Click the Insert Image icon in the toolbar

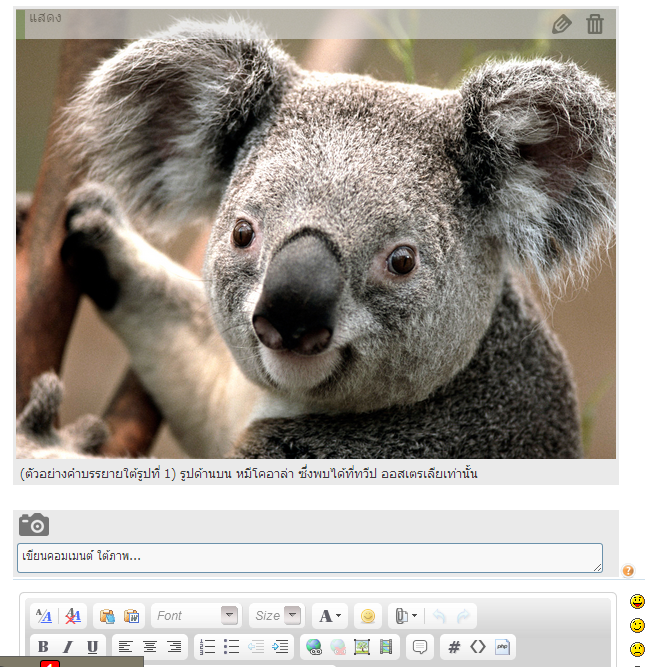click(362, 647)
